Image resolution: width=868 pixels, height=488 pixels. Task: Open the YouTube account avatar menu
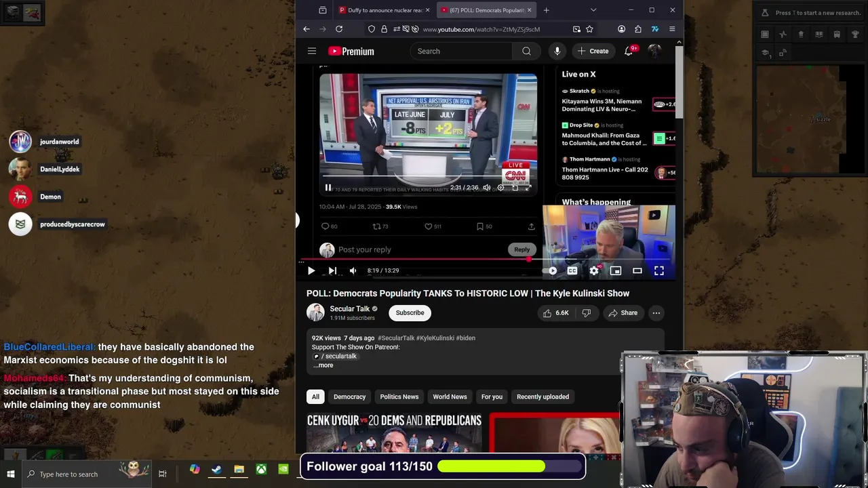654,51
